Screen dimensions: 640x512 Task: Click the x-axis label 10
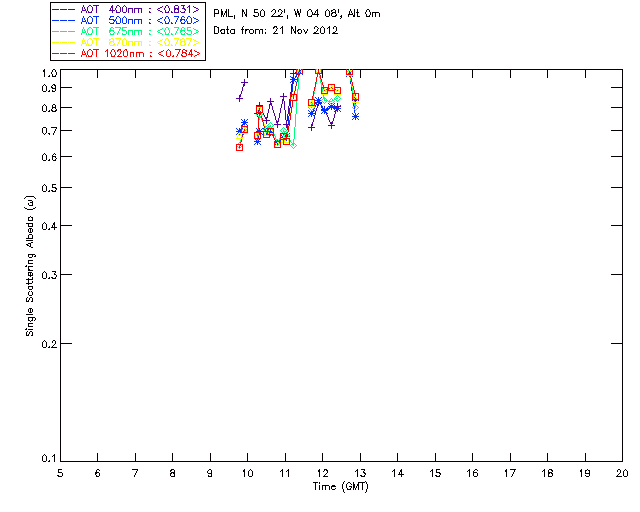pos(247,473)
